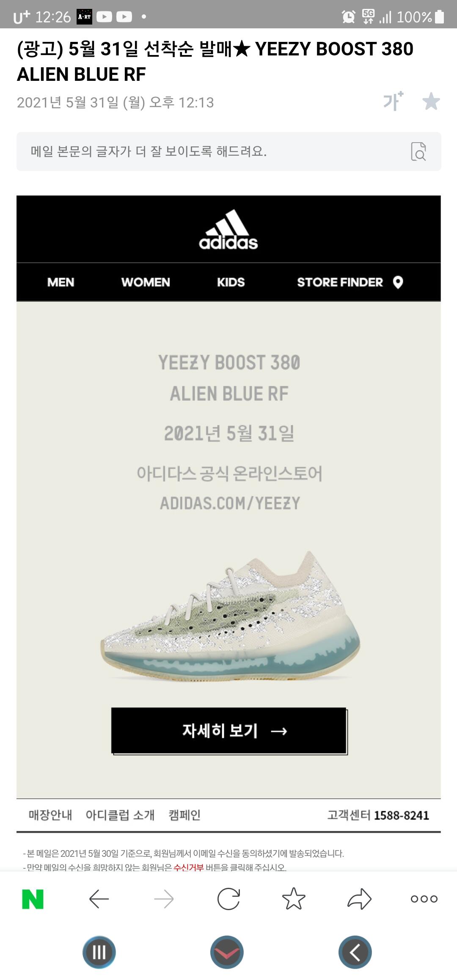Tap the font size adjust icon
The height and width of the screenshot is (980, 457).
394,101
